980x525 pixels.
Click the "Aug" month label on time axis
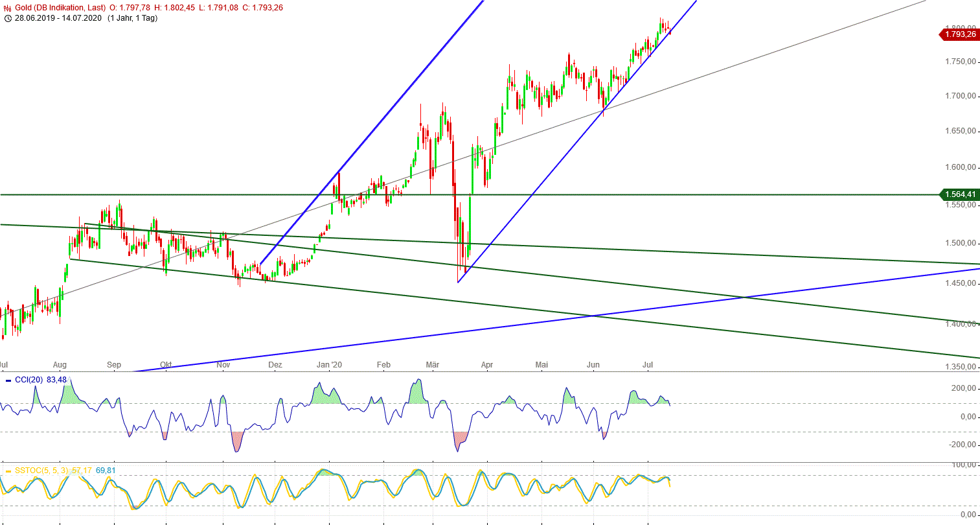click(60, 365)
